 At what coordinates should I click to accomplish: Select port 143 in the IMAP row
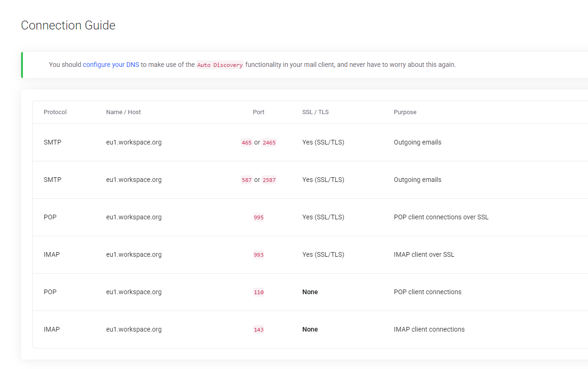pos(259,330)
